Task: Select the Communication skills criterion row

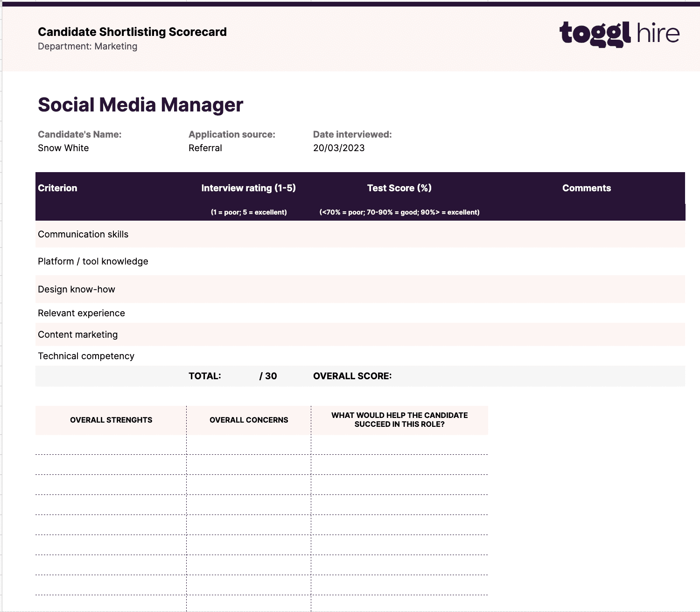Action: [83, 234]
